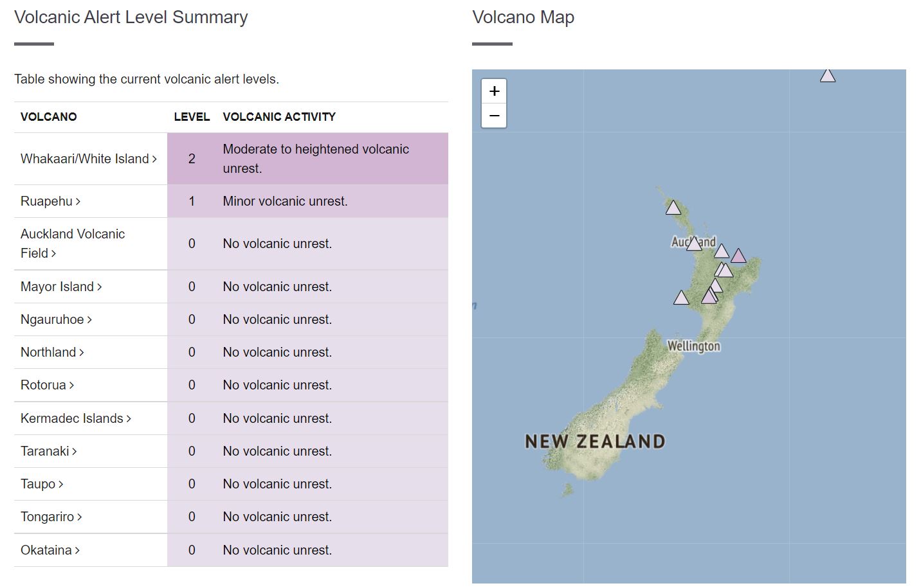This screenshot has width=921, height=588.
Task: Open the Tongariro volcano link
Action: point(51,517)
